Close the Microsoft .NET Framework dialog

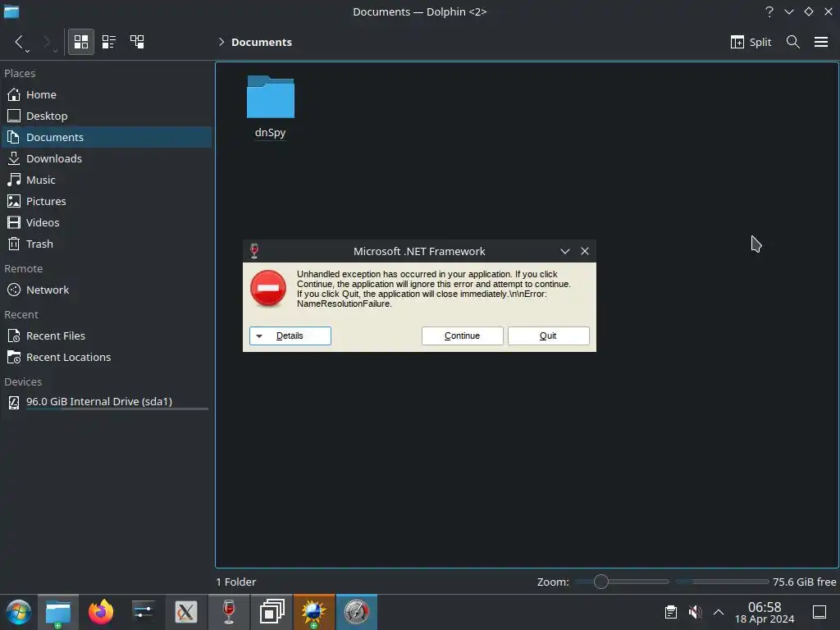coord(584,251)
